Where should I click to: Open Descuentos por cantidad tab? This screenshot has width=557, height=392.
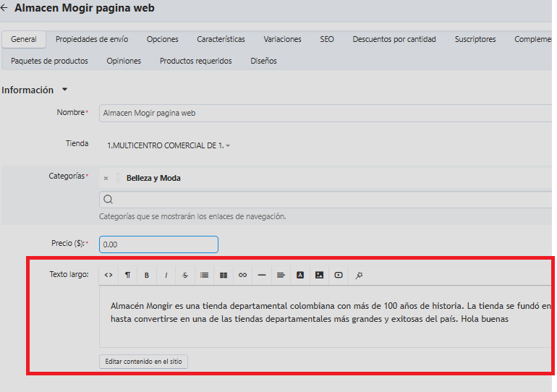point(394,39)
